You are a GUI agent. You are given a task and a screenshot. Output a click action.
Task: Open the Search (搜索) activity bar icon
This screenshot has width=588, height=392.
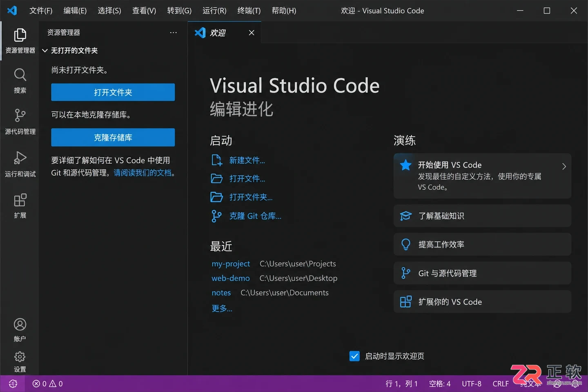pyautogui.click(x=20, y=75)
